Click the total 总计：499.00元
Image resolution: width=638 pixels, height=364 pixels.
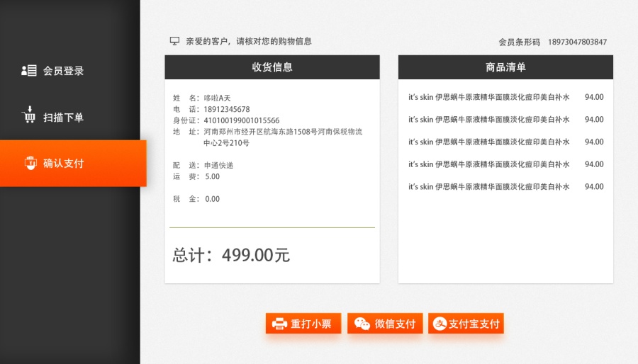pyautogui.click(x=231, y=255)
